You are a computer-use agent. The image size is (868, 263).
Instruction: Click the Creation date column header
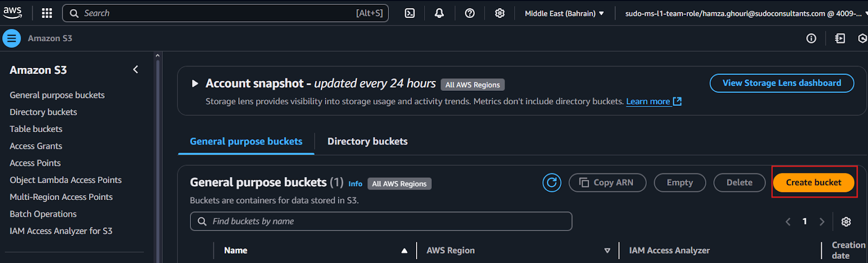coord(848,251)
